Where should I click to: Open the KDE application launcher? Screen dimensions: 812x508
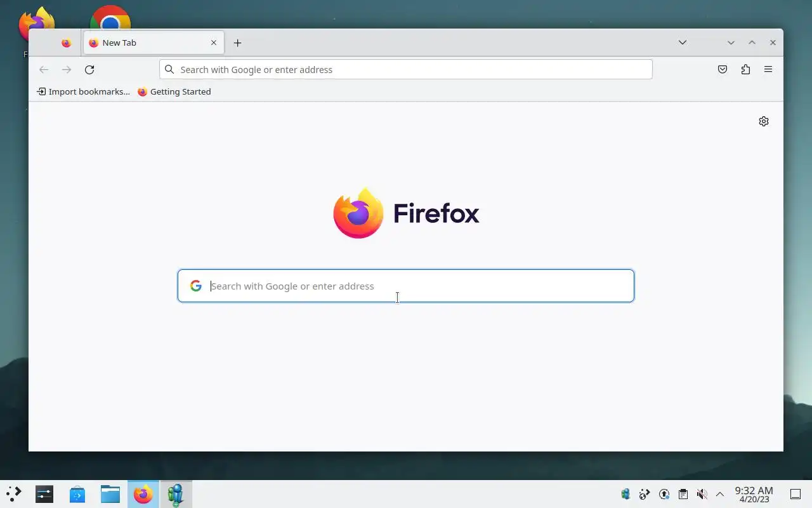tap(13, 493)
